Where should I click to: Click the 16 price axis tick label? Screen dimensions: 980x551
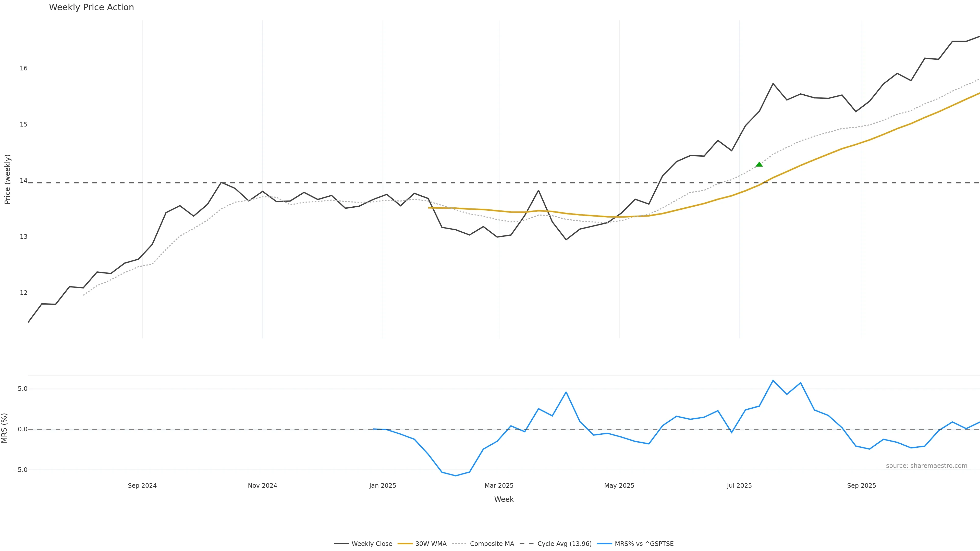(23, 68)
